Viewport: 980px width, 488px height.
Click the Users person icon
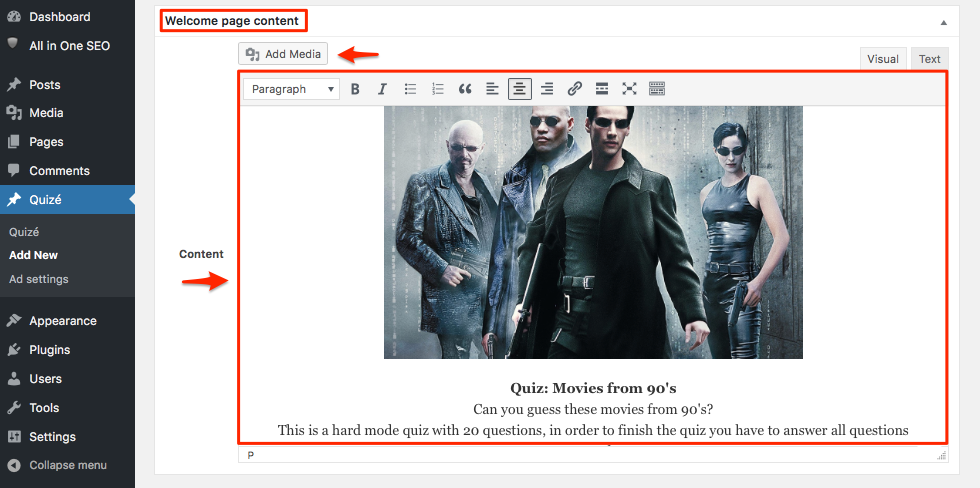coord(14,379)
